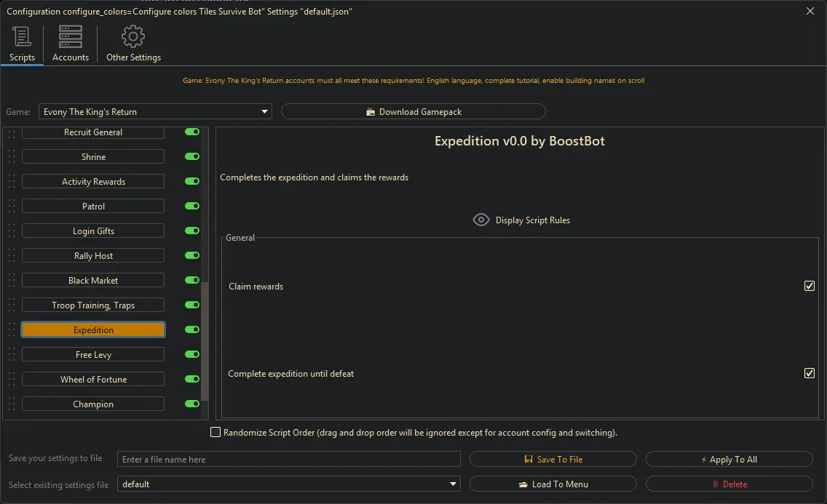Screen dimensions: 827x504
Task: Click the eye icon for Display Script Rules
Action: click(481, 220)
